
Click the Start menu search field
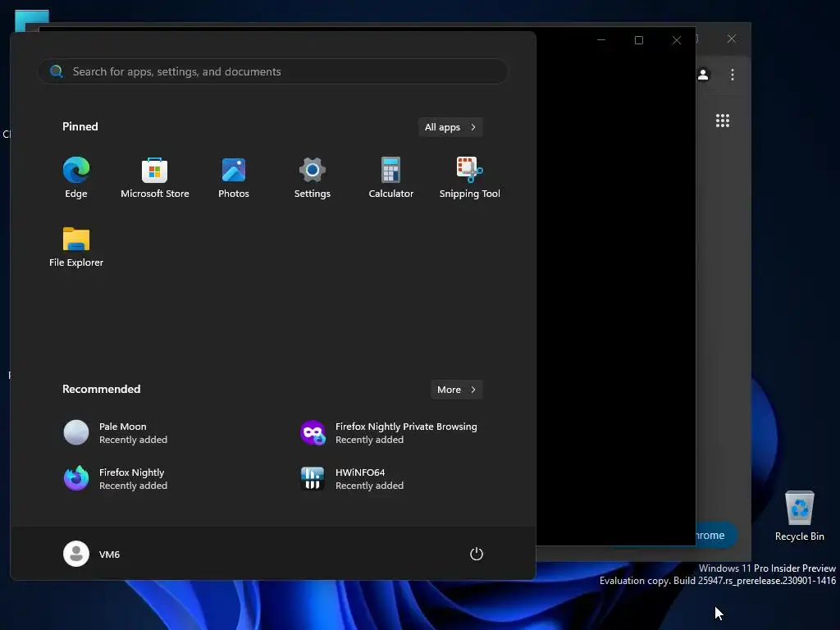click(x=272, y=71)
